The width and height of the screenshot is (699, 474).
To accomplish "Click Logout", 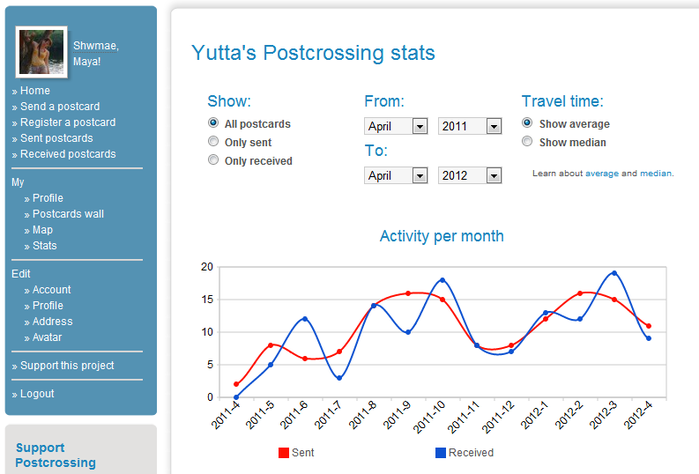I will [37, 394].
